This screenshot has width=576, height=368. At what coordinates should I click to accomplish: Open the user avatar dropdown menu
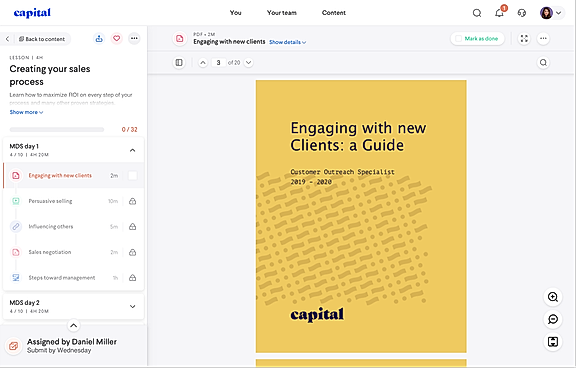pyautogui.click(x=552, y=13)
